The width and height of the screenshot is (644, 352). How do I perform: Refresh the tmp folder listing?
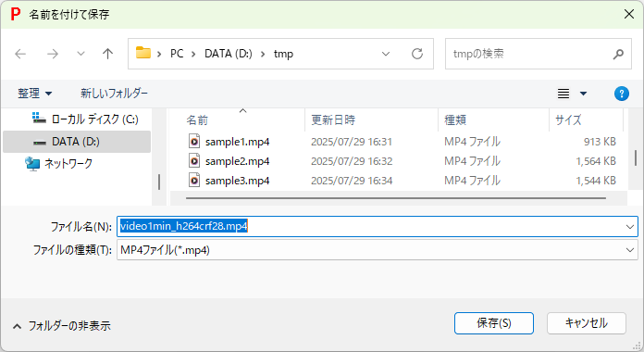pyautogui.click(x=417, y=54)
